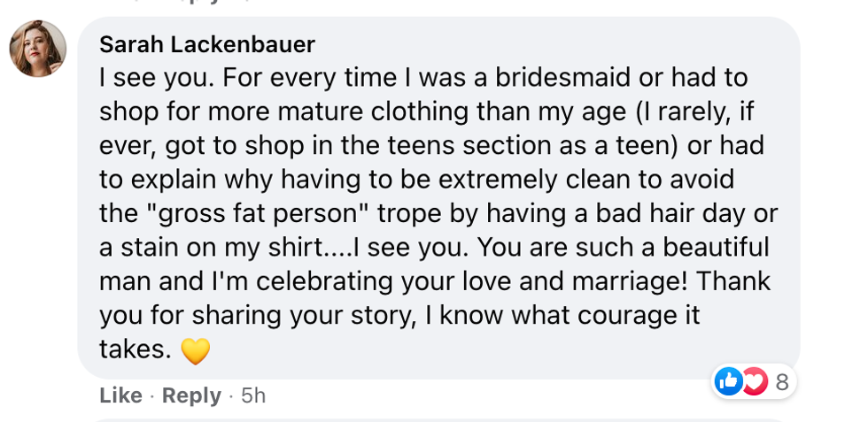
Task: Show the 8 reactions count
Action: coord(782,382)
